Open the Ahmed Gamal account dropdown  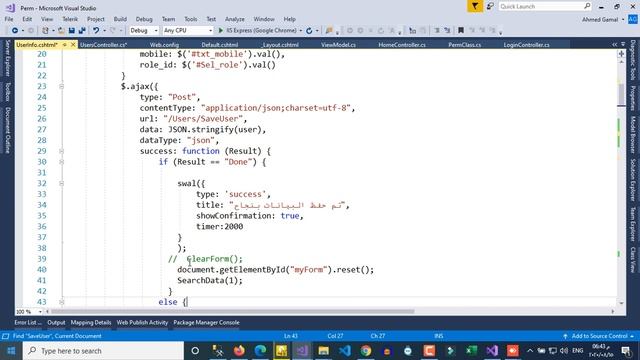[x=603, y=20]
